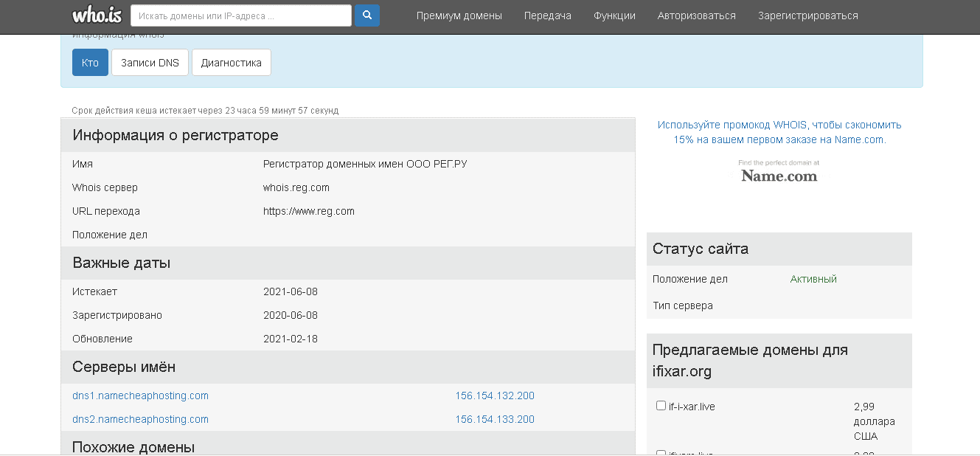Viewport: 980px width, 456px height.
Task: Open the Функции menu
Action: tap(614, 15)
